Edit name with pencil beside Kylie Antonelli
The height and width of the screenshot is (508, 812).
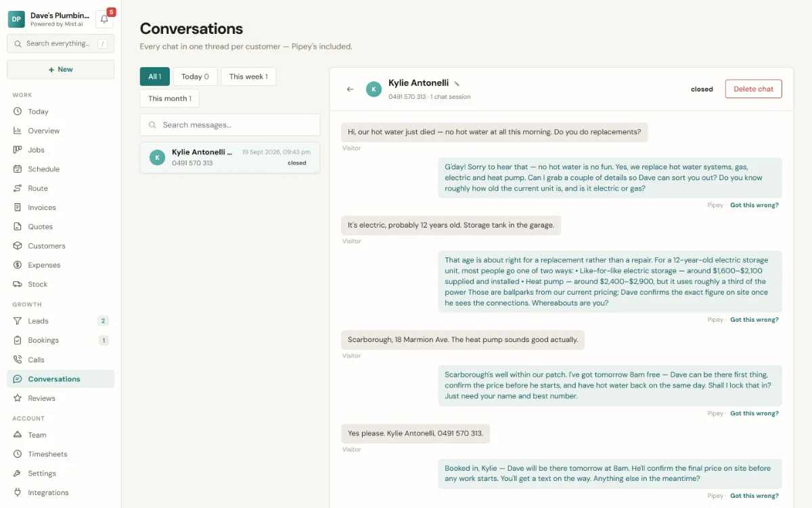tap(457, 84)
